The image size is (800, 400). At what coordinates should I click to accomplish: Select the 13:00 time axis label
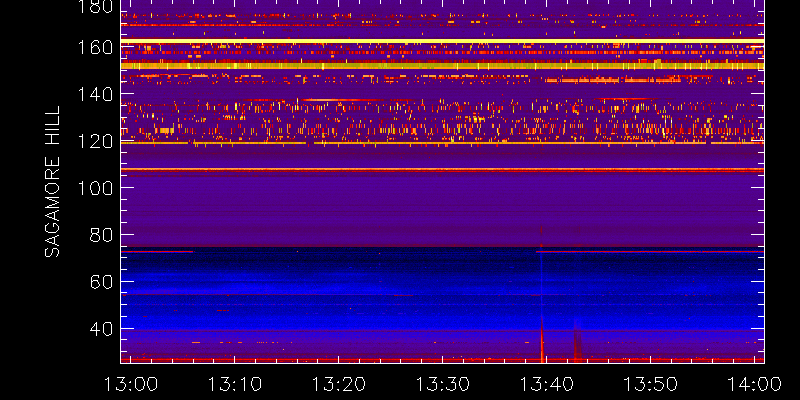tap(131, 384)
